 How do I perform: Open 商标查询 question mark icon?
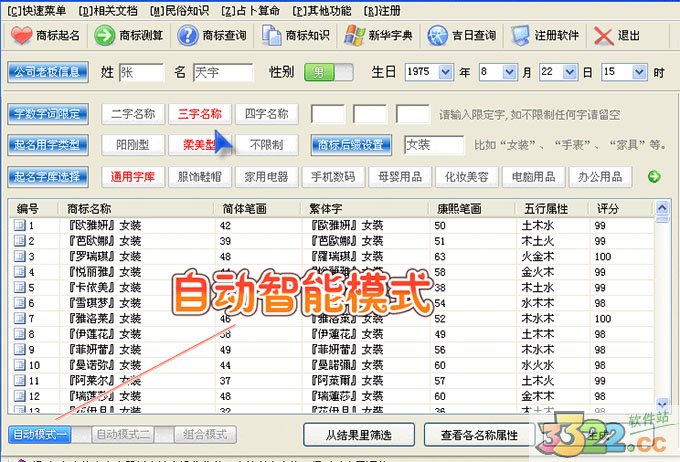(x=188, y=36)
